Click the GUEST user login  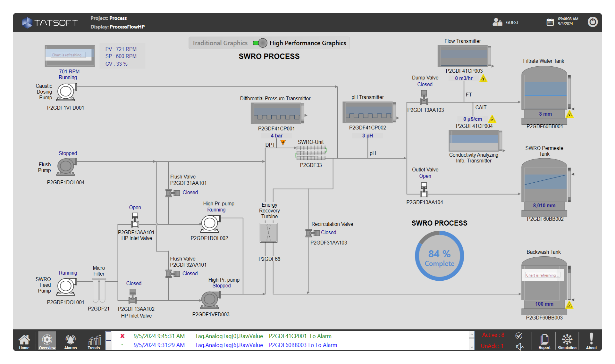click(506, 22)
